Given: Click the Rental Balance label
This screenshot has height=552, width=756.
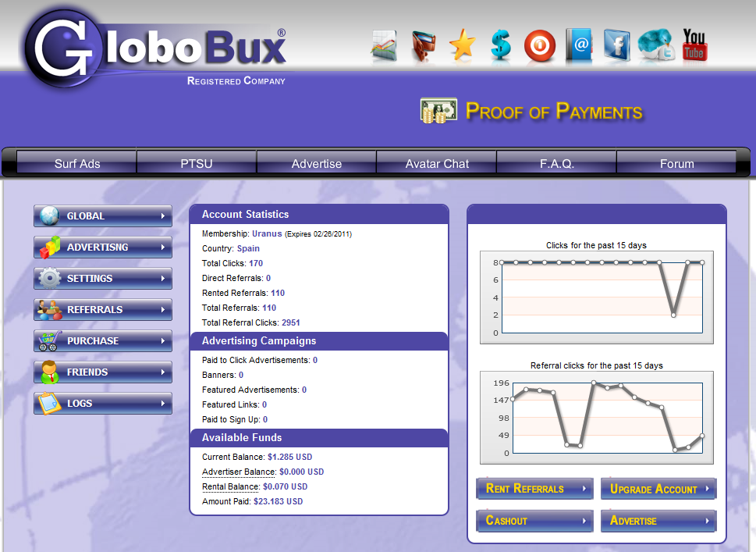Looking at the screenshot, I should tap(230, 486).
